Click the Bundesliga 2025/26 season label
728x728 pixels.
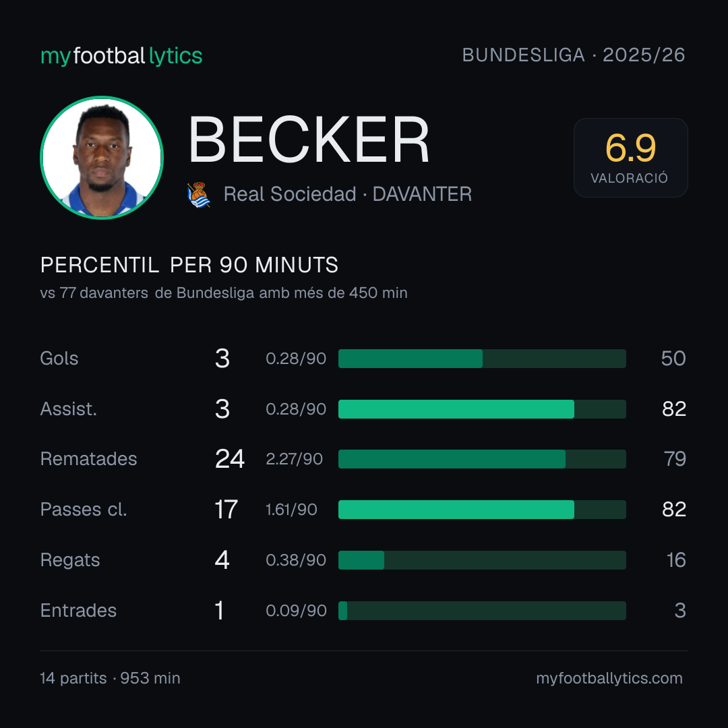tap(574, 55)
